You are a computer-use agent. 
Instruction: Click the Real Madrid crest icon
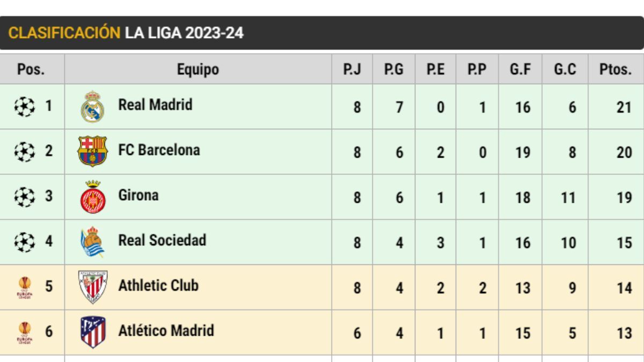tap(92, 106)
